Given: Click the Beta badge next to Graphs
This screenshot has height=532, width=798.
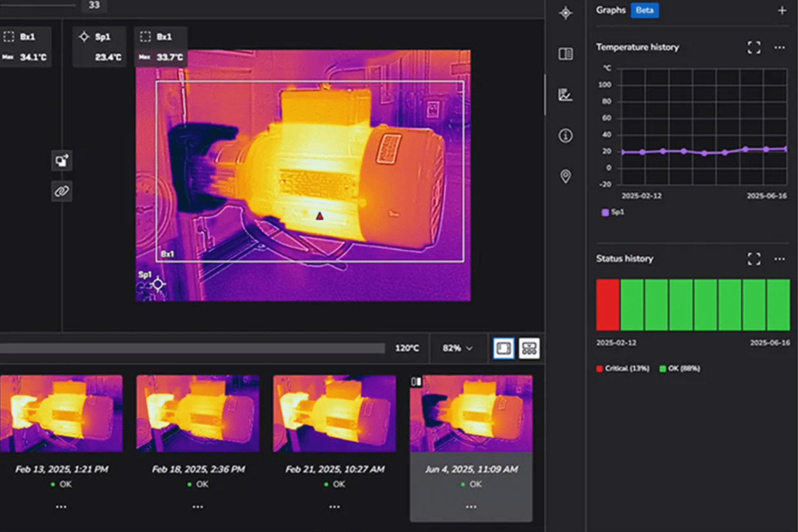Looking at the screenshot, I should (x=645, y=10).
